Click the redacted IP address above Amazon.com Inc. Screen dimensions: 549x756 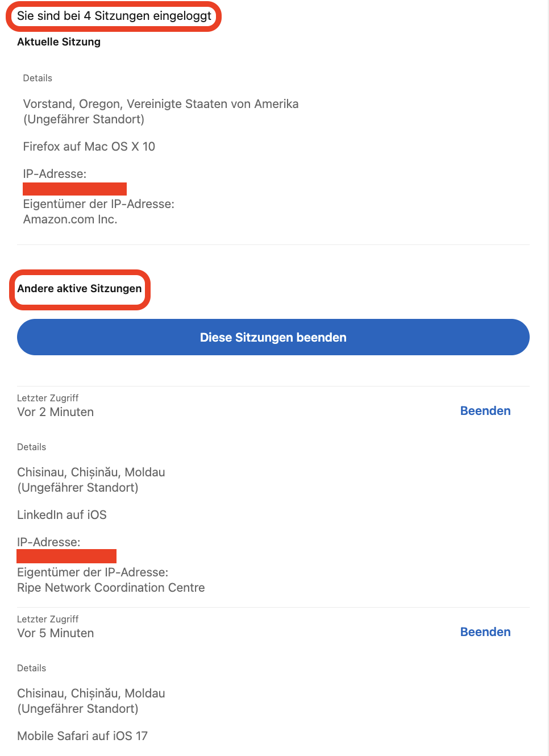[74, 189]
